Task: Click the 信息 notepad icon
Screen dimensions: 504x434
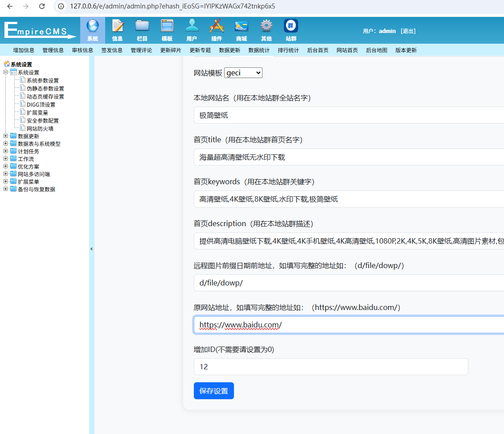Action: 118,26
